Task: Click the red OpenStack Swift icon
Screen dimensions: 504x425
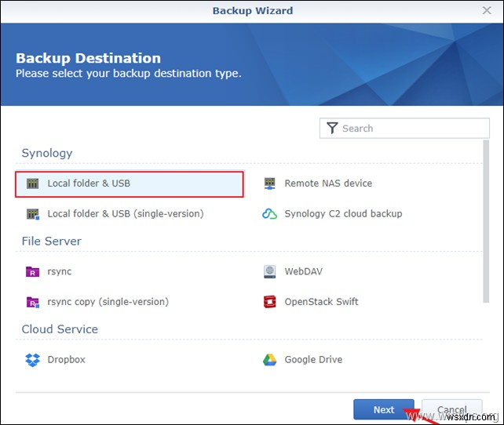Action: (270, 302)
